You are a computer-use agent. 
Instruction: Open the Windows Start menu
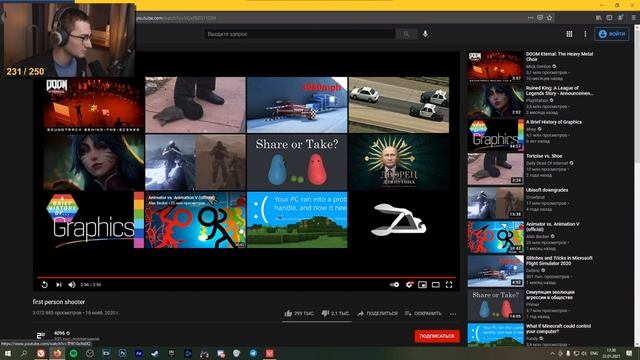click(x=8, y=353)
